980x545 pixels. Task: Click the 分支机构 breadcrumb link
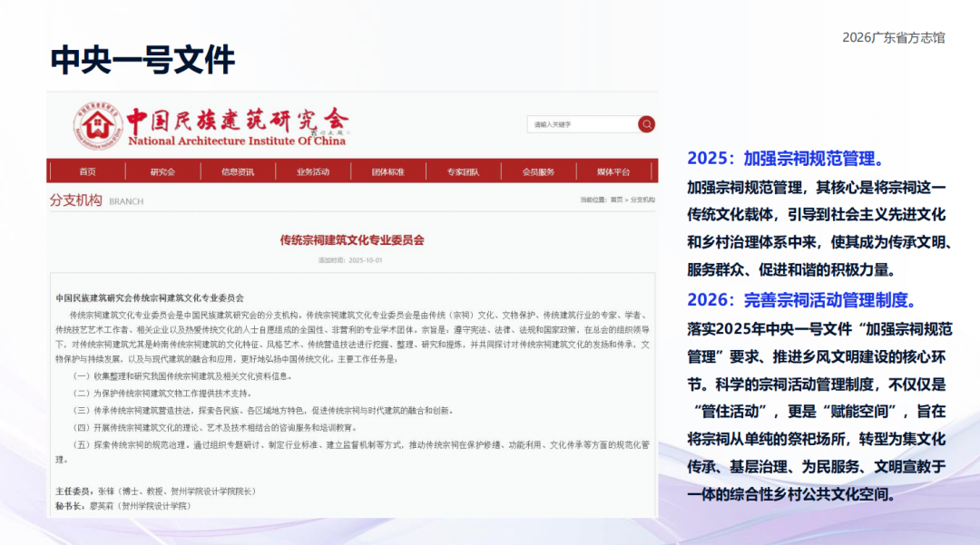click(x=642, y=200)
